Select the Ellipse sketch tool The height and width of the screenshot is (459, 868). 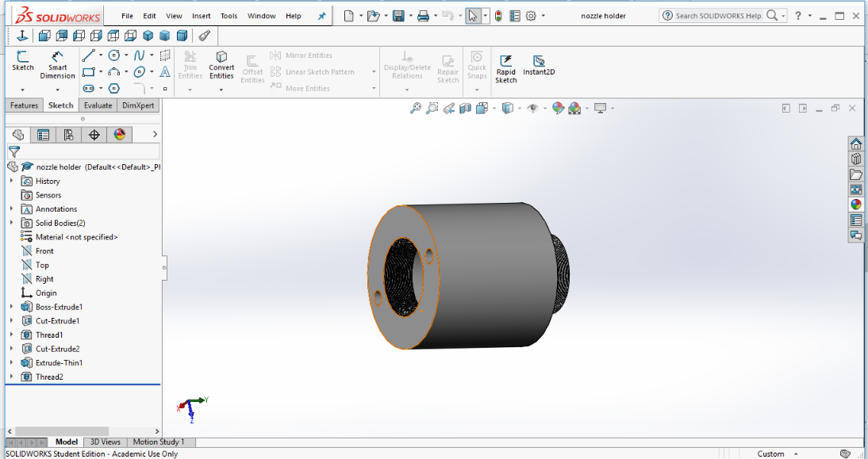coord(140,72)
